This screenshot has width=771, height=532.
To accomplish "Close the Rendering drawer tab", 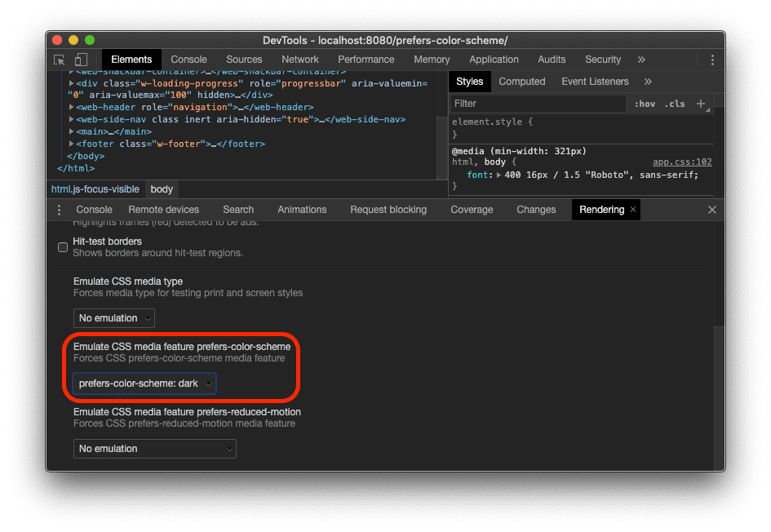I will (632, 210).
